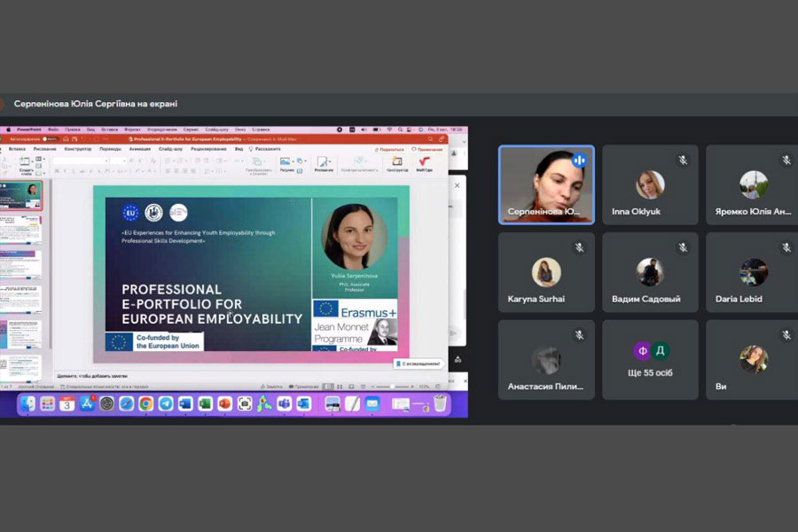Switch to the Вставка ribbon tab

(x=18, y=149)
